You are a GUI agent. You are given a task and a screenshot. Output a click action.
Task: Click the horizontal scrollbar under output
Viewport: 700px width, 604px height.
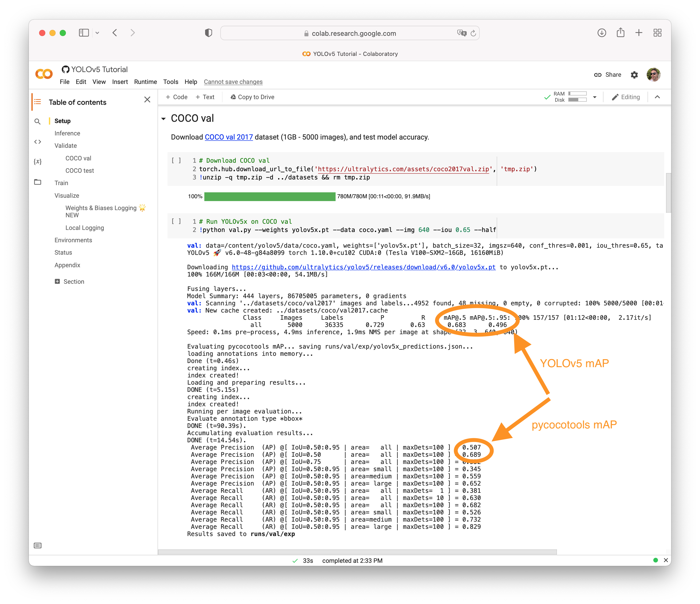(357, 552)
